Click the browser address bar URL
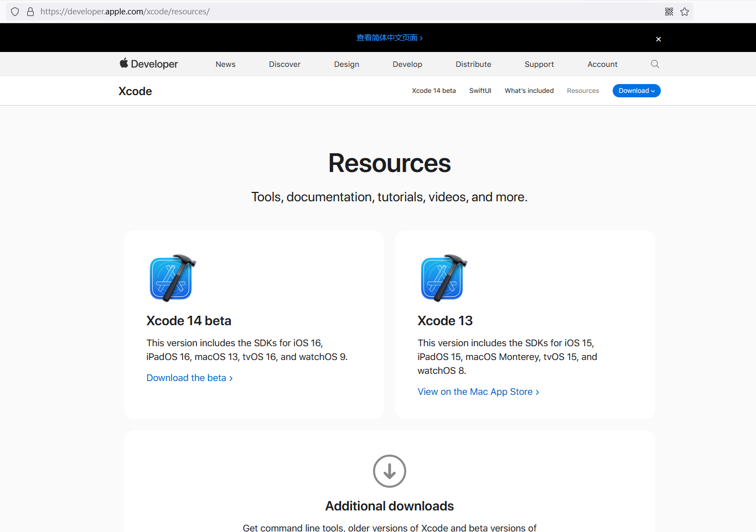 [x=125, y=12]
